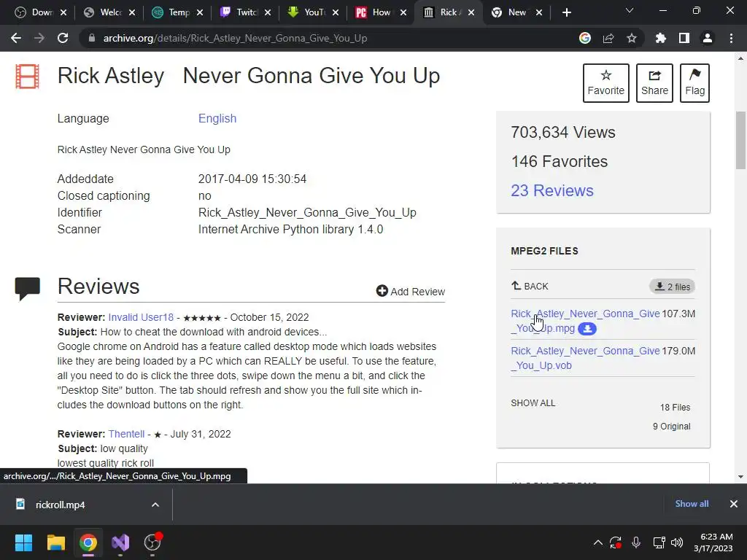Open reviewer Thentell profile
The width and height of the screenshot is (747, 560).
click(126, 434)
